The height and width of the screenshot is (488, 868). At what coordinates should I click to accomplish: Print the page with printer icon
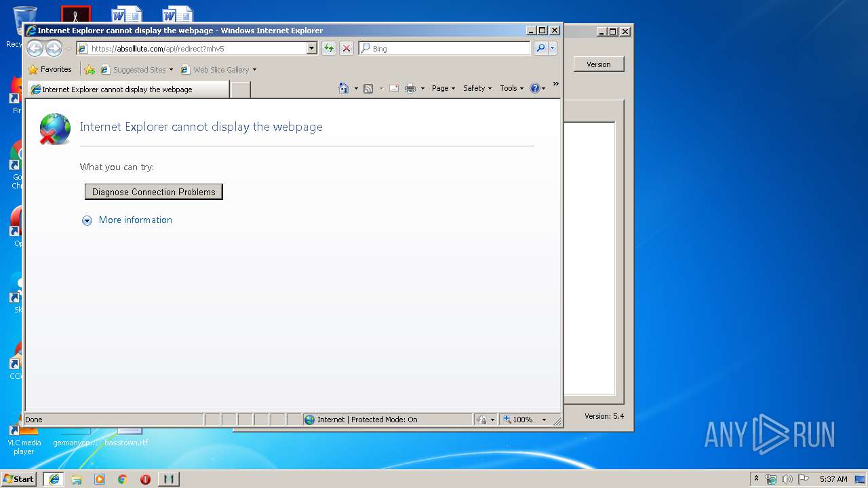(410, 88)
